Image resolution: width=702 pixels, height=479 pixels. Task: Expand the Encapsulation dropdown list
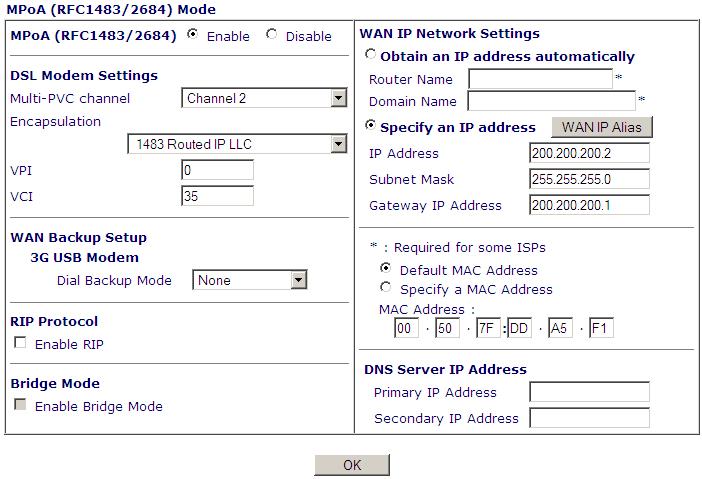tap(237, 144)
